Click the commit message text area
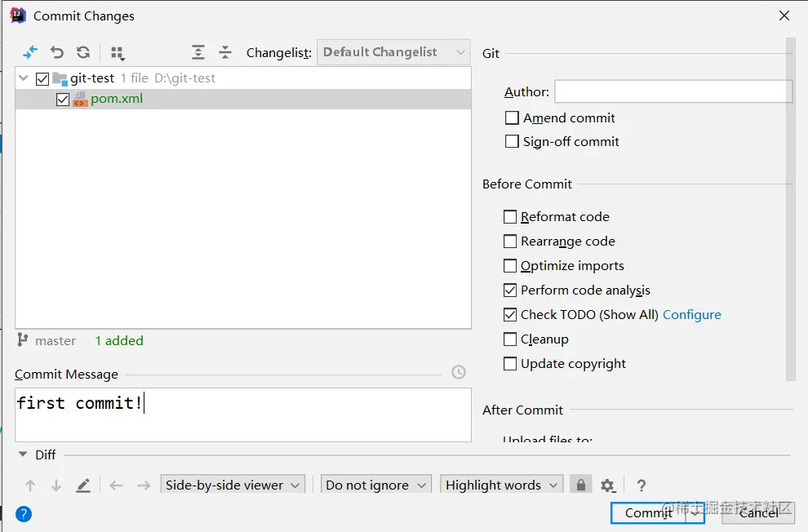The height and width of the screenshot is (532, 808). tap(243, 415)
